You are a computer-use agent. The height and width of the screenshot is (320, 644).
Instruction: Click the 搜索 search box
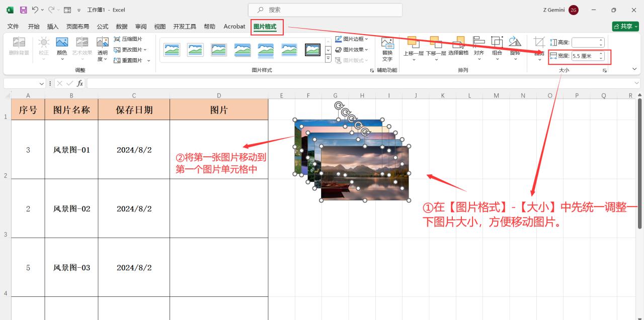325,10
